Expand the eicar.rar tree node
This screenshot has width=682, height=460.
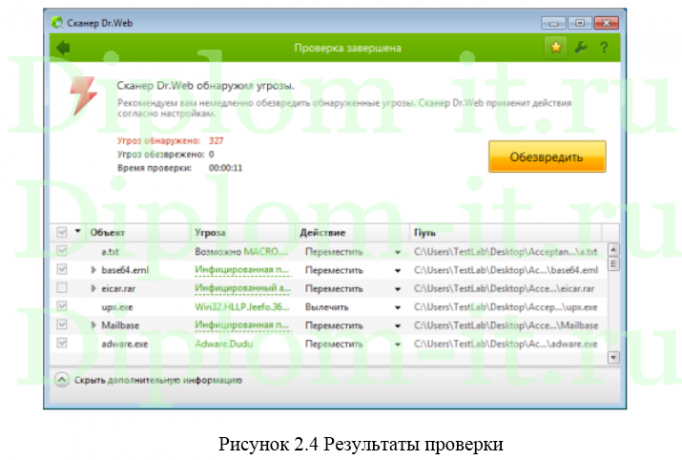(93, 288)
